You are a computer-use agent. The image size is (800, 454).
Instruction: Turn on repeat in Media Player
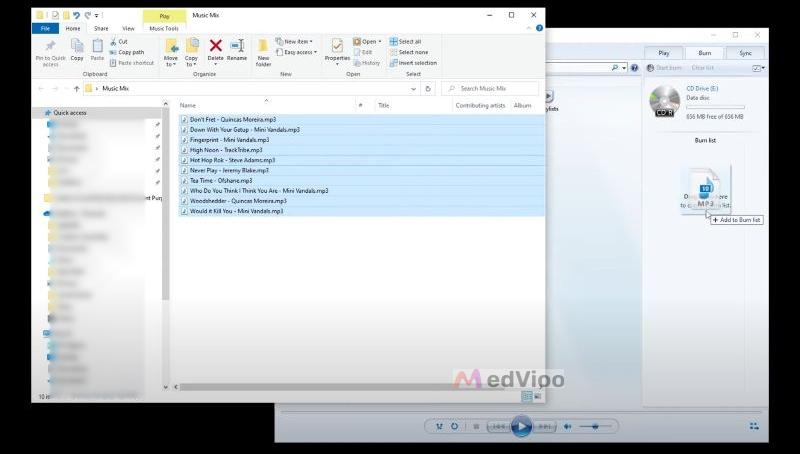(x=455, y=426)
